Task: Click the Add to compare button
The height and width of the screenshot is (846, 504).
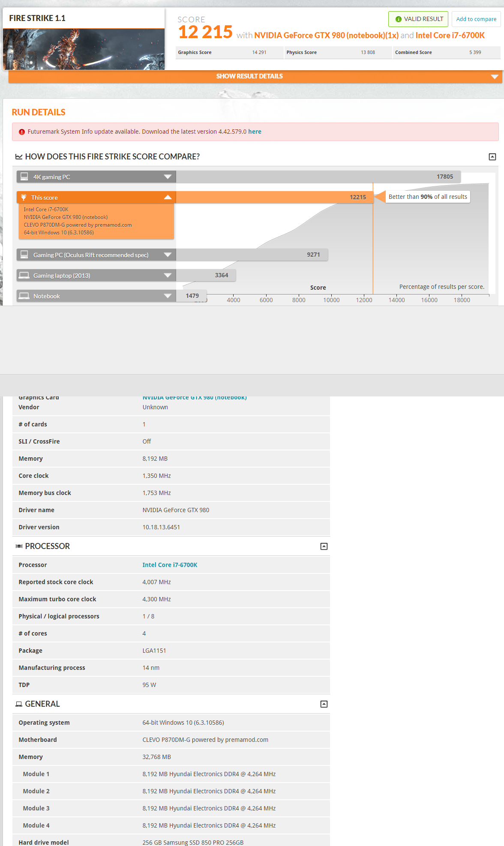Action: (476, 19)
